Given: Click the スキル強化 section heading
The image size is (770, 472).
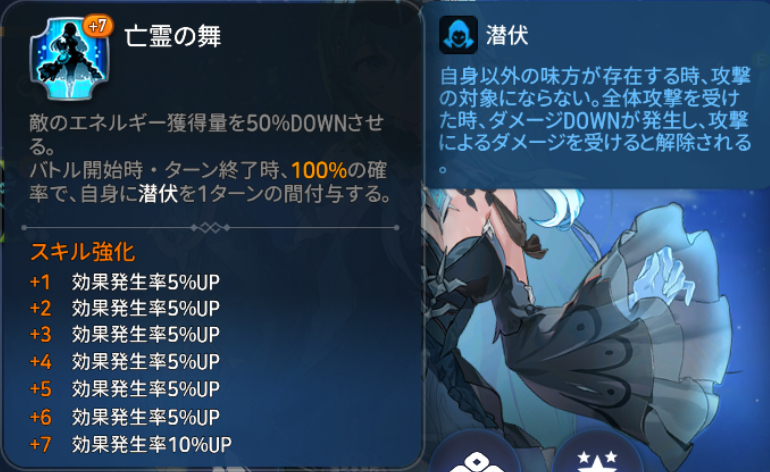Looking at the screenshot, I should (x=82, y=252).
